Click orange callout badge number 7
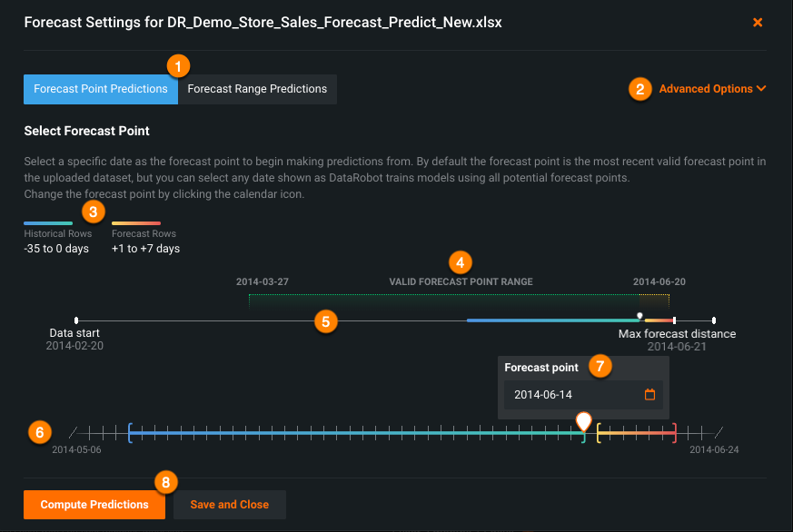Image resolution: width=793 pixels, height=532 pixels. tap(598, 366)
